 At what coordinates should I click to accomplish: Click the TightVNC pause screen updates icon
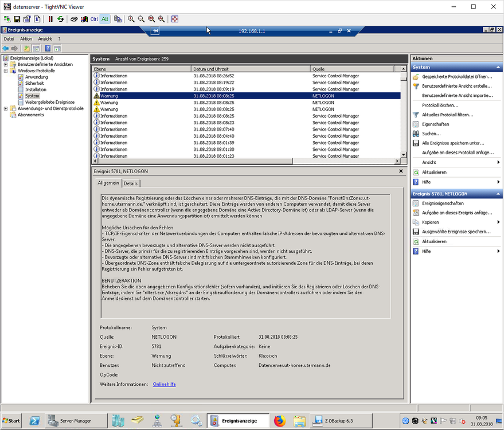[x=50, y=19]
